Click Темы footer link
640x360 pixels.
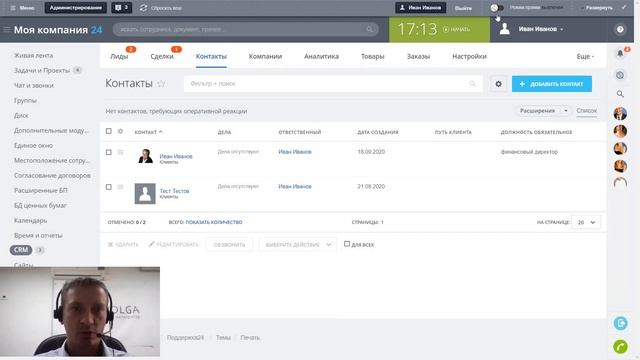coord(223,338)
